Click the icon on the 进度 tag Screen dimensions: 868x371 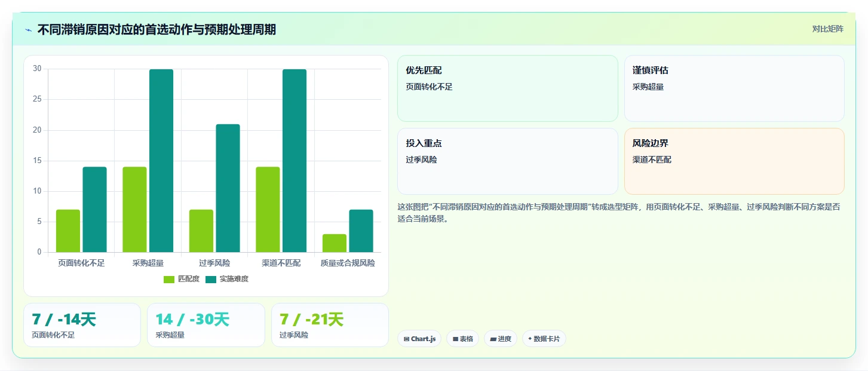[493, 339]
